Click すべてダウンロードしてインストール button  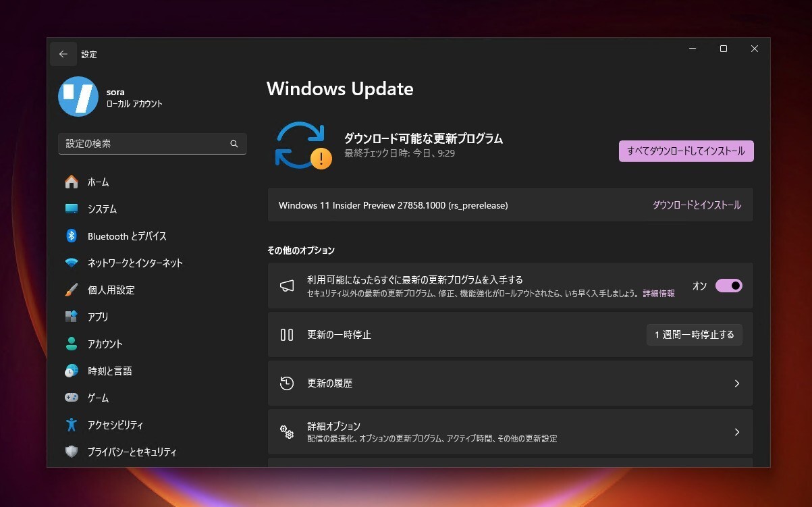(x=686, y=151)
